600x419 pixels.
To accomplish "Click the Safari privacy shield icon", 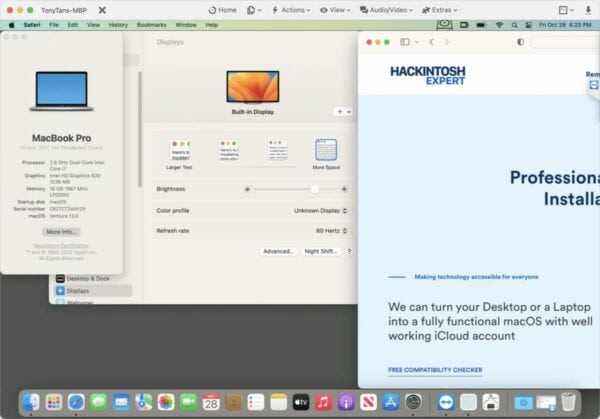I will (520, 42).
